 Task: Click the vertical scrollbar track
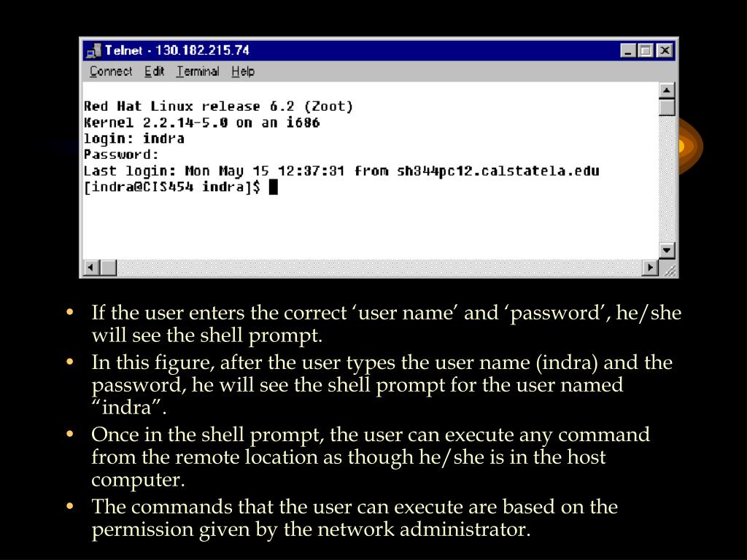tap(667, 179)
